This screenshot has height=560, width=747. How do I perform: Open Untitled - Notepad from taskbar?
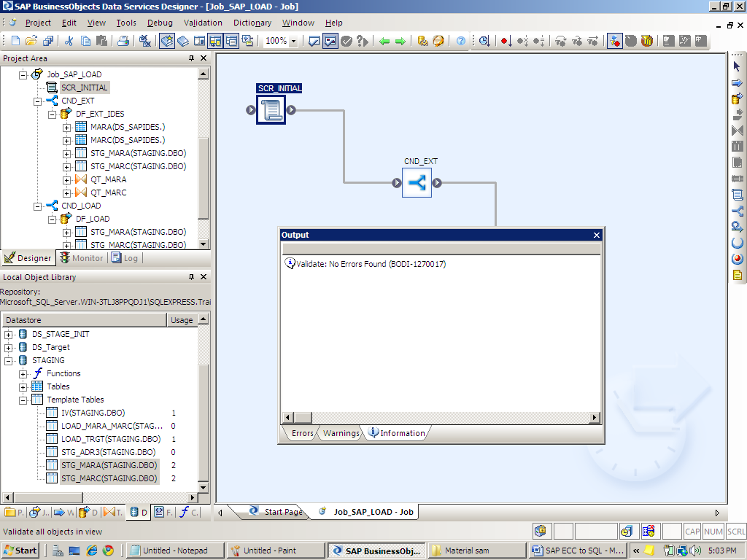(x=175, y=551)
